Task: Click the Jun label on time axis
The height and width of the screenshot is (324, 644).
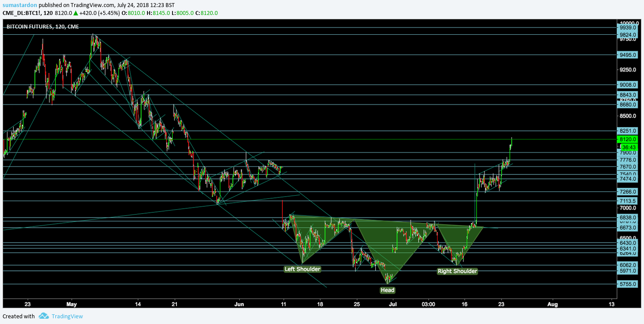Action: click(239, 304)
